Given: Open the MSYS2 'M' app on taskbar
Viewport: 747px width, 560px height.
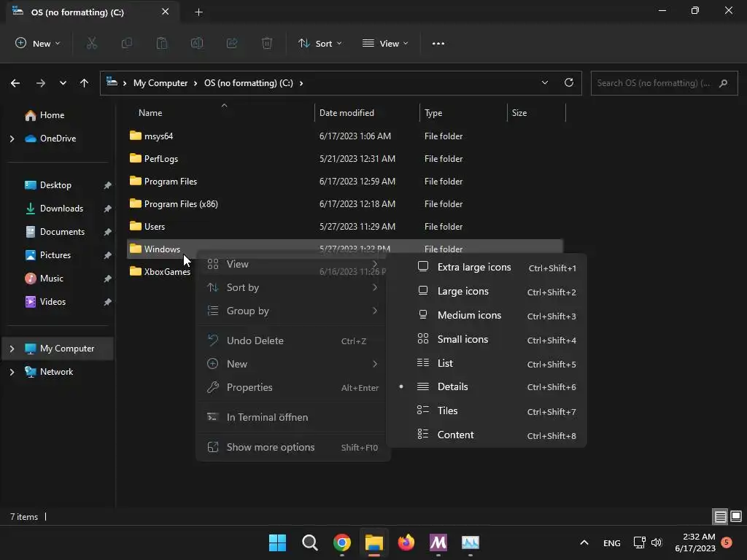Looking at the screenshot, I should [438, 542].
